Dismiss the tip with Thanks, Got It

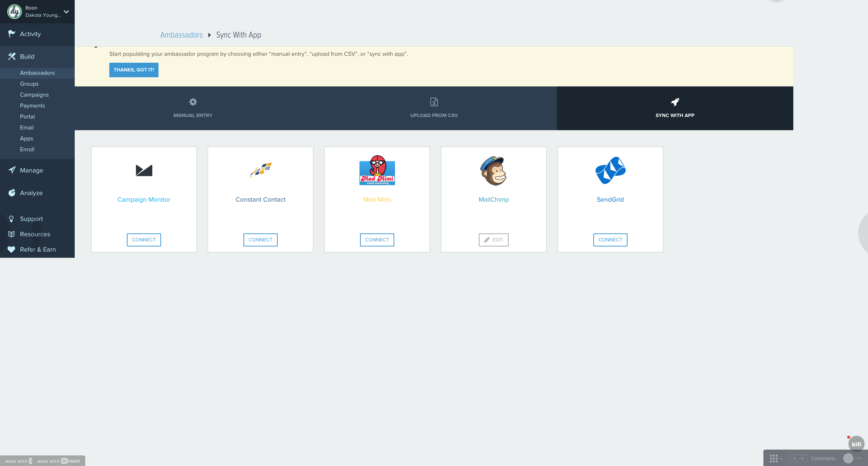[134, 70]
